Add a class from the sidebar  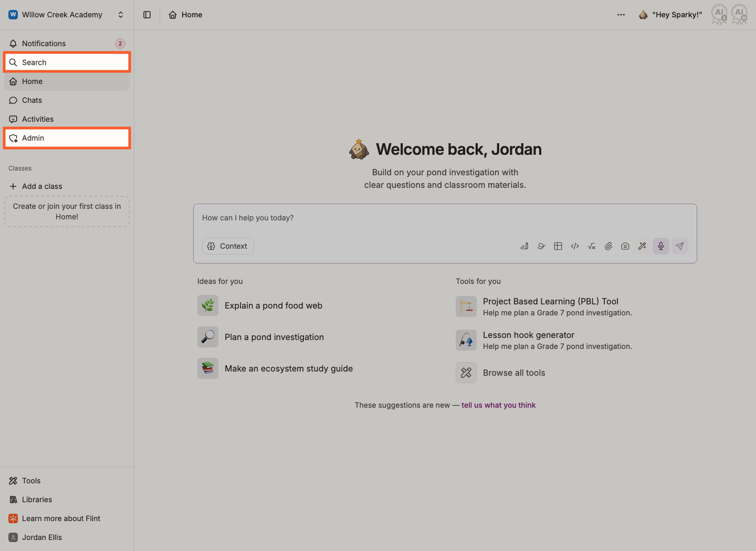(67, 186)
